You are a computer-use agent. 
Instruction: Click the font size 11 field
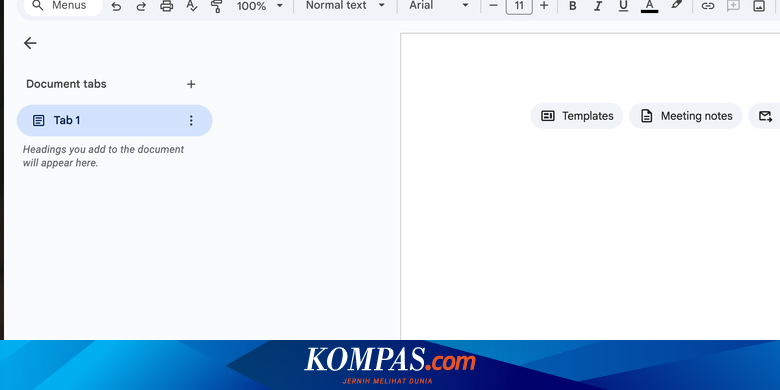point(519,6)
